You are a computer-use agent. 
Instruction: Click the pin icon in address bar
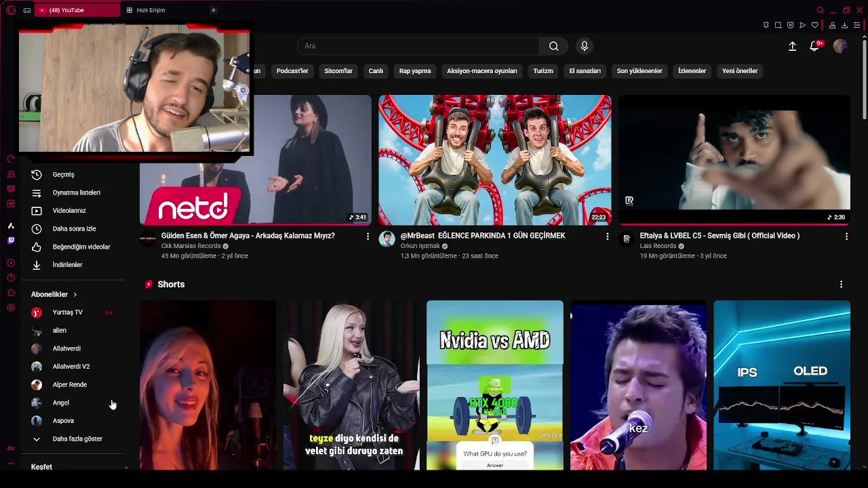(x=766, y=25)
